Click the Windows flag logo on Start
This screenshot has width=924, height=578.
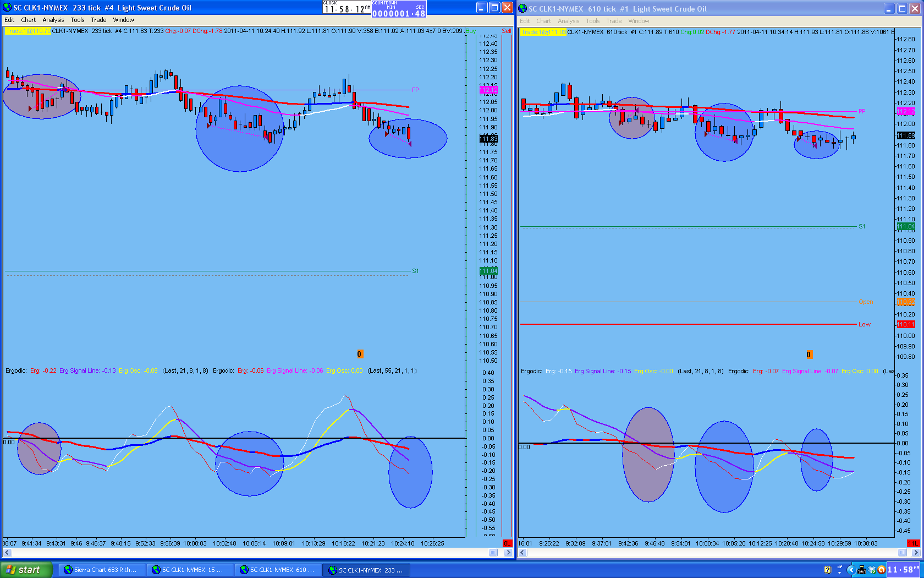point(10,570)
